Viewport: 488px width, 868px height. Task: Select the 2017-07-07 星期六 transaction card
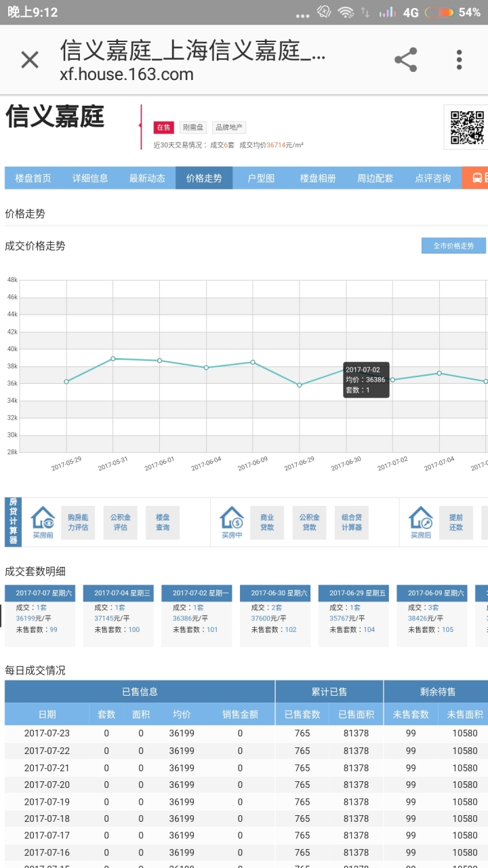point(40,616)
